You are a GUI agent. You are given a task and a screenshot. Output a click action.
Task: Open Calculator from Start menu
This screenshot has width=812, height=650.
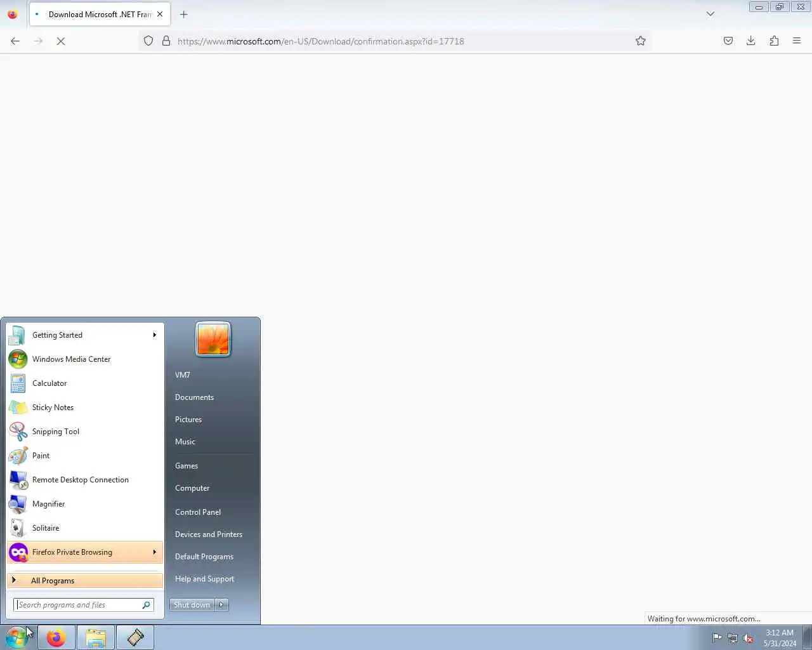[x=85, y=383]
